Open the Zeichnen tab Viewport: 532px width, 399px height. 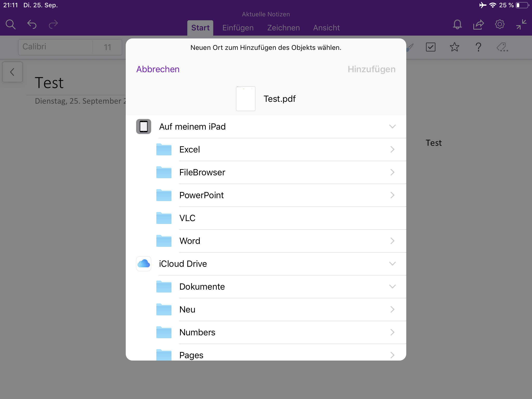click(283, 28)
